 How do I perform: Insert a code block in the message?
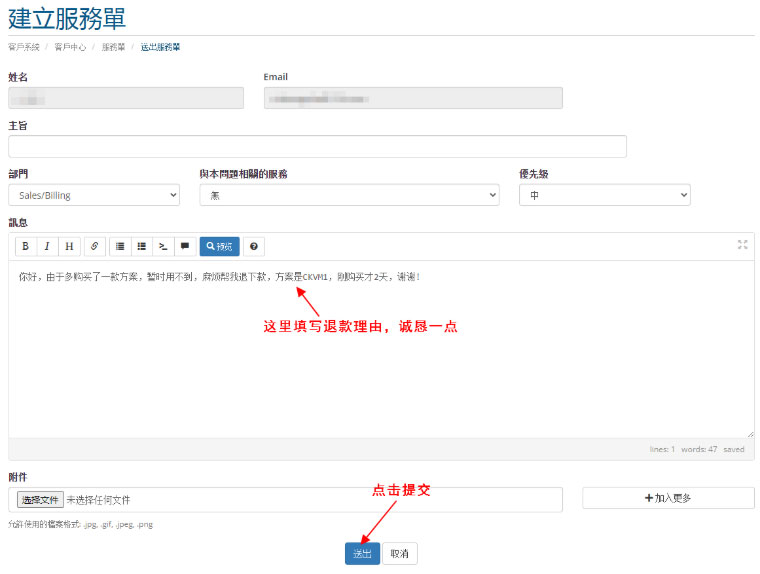(163, 246)
